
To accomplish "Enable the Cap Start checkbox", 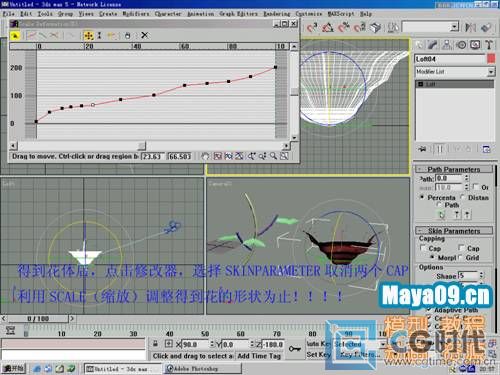I will [423, 248].
